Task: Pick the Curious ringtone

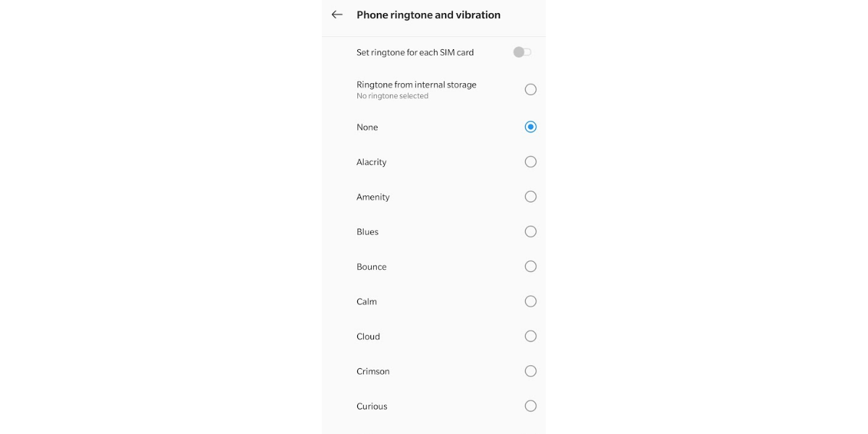Action: point(530,406)
